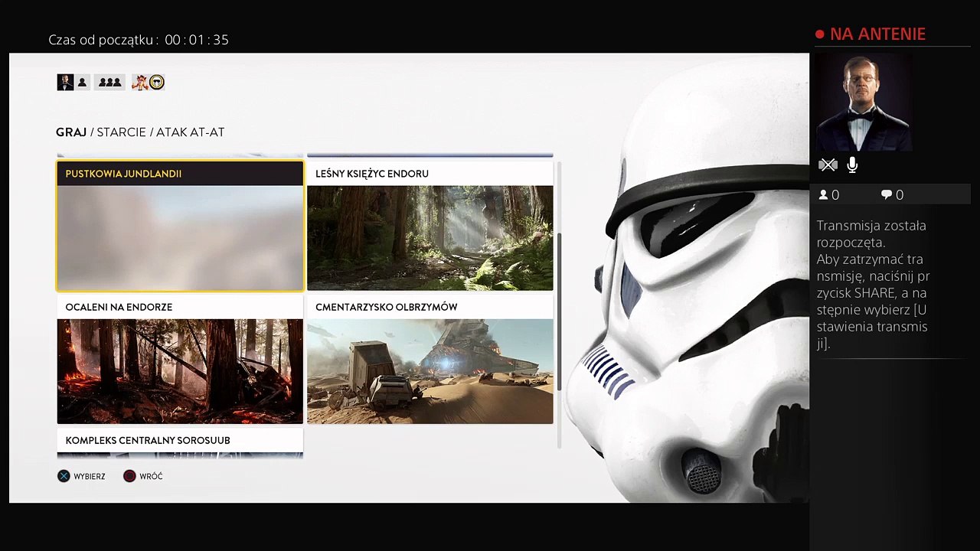Click the 'Czas od początku' label

103,40
